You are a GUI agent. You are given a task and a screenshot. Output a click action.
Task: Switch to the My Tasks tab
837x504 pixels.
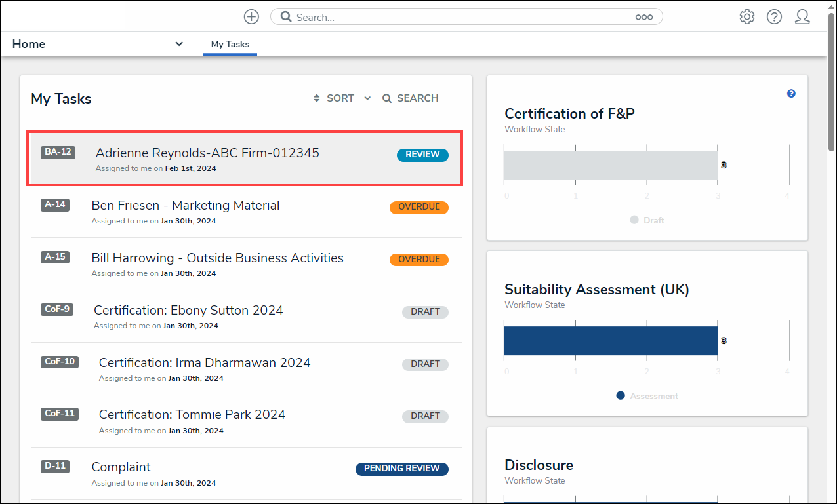230,45
